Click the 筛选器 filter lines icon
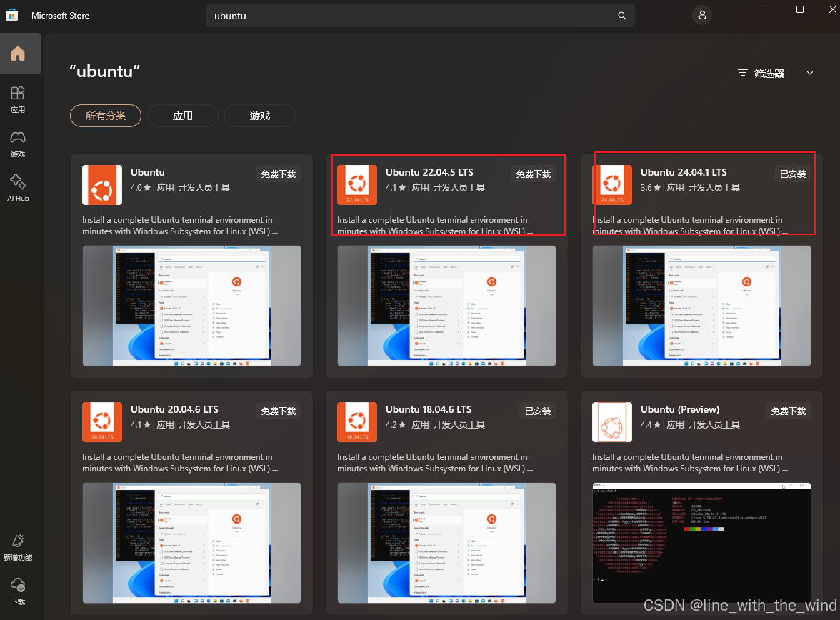The height and width of the screenshot is (620, 840). (x=743, y=73)
